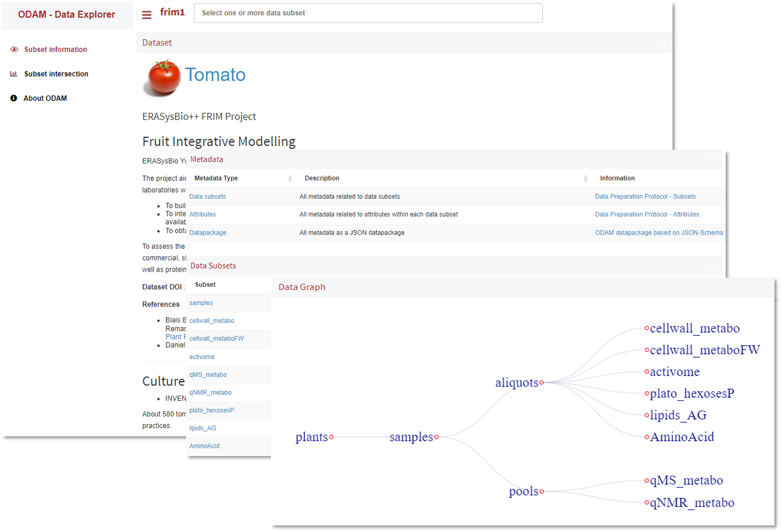The height and width of the screenshot is (532, 781).
Task: Click the samples subset link
Action: [x=201, y=302]
